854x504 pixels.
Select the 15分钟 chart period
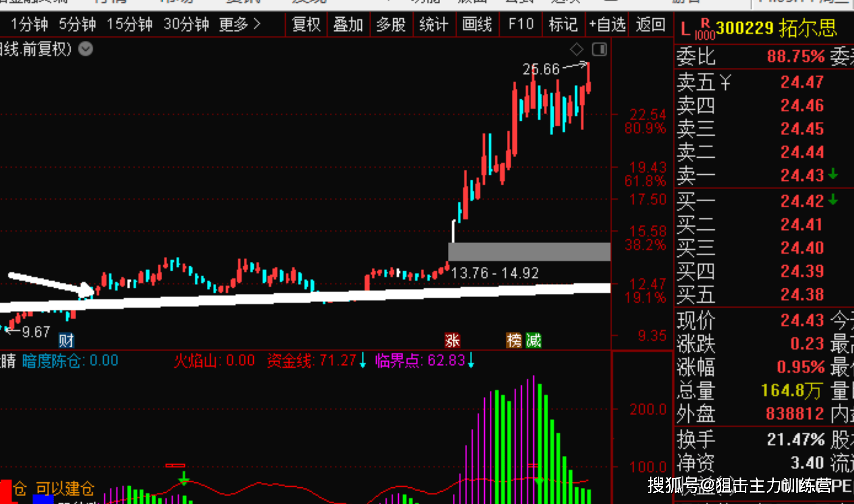tap(130, 24)
